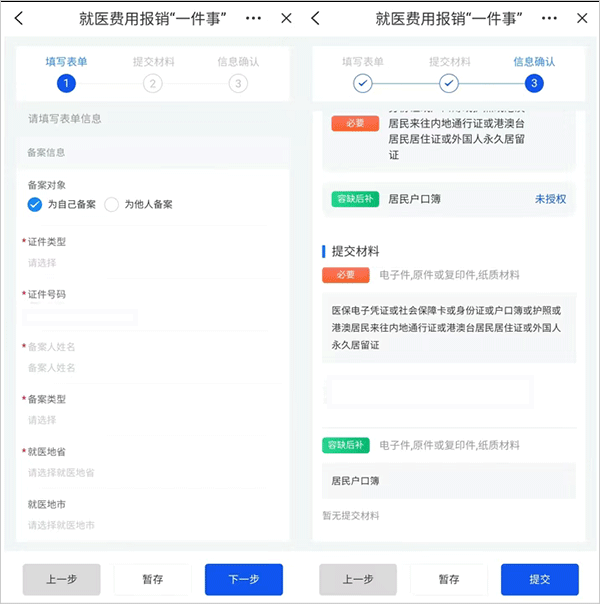Tap the completed 填写表单 checkmark step
The width and height of the screenshot is (600, 604).
click(363, 84)
